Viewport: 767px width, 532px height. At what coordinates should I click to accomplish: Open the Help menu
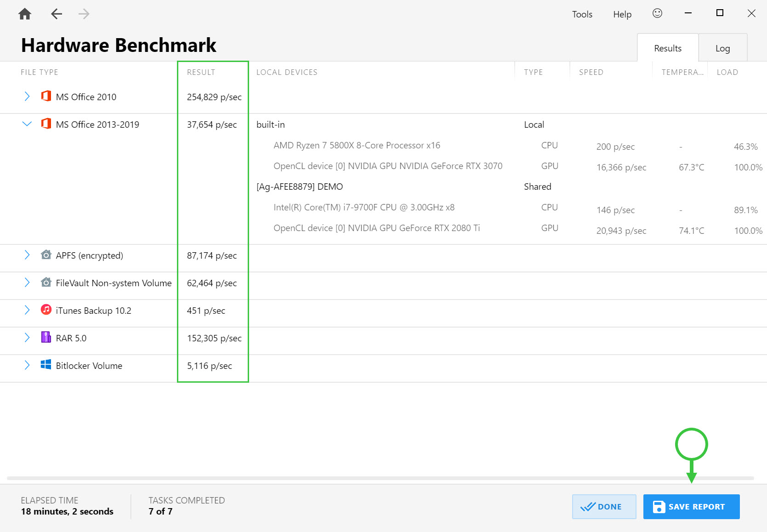622,14
